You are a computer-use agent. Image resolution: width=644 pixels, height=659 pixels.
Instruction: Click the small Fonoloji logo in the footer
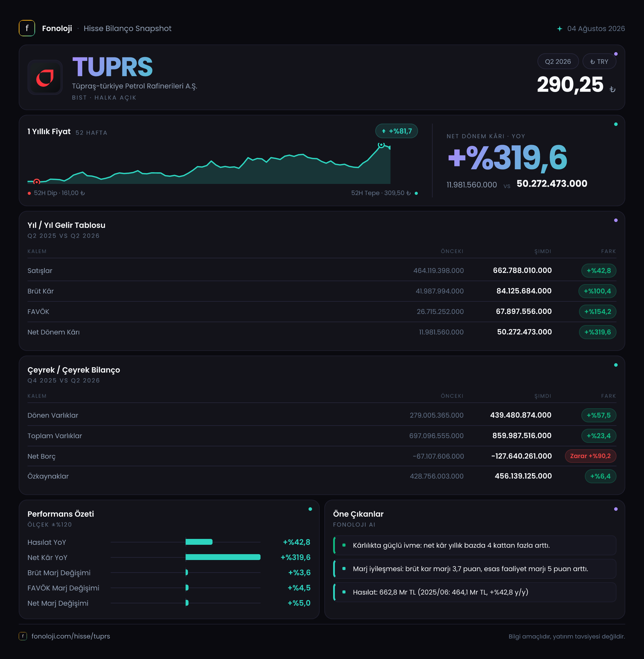[23, 636]
